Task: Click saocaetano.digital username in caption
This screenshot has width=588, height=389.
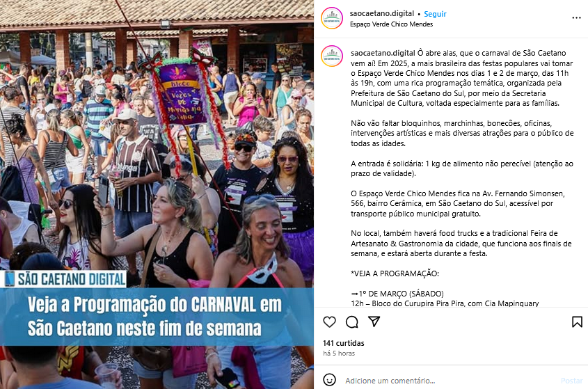Action: [x=383, y=53]
